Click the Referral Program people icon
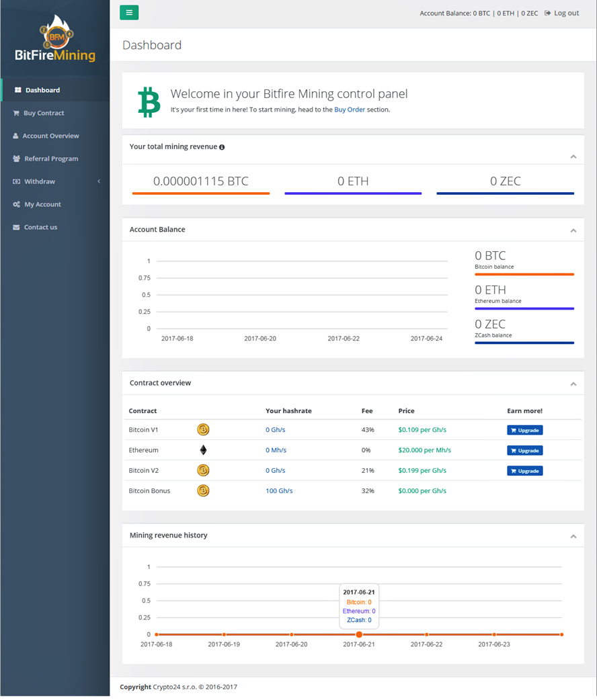The width and height of the screenshot is (597, 700). (17, 159)
